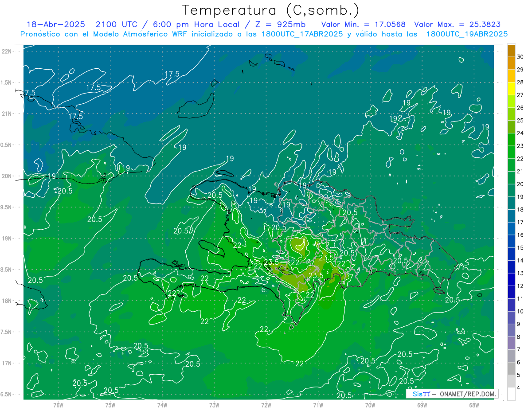
Task: Click yellow legend swatch between 27 and 28
Action: 511,88
